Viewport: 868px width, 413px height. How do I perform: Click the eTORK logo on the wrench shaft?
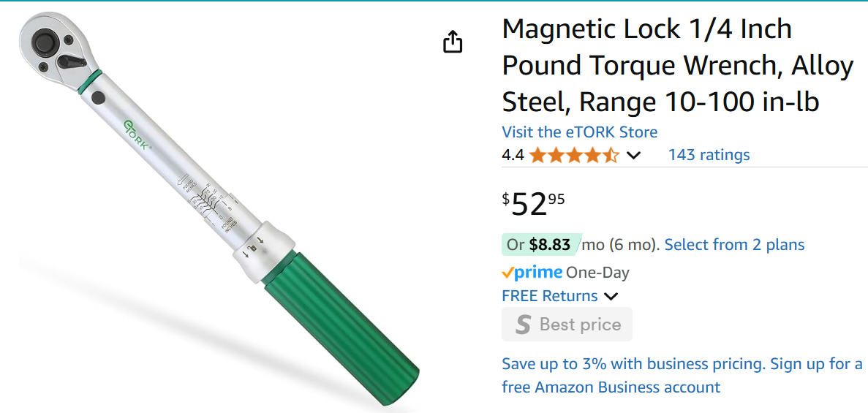click(137, 134)
